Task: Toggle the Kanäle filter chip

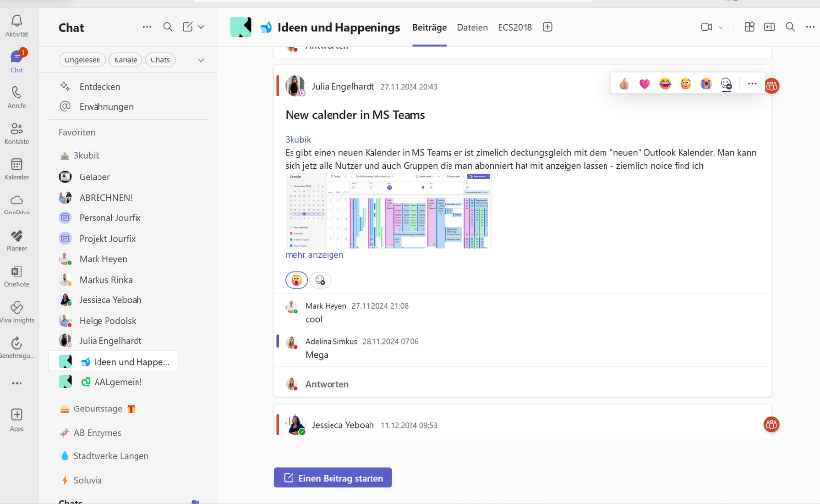Action: [126, 60]
